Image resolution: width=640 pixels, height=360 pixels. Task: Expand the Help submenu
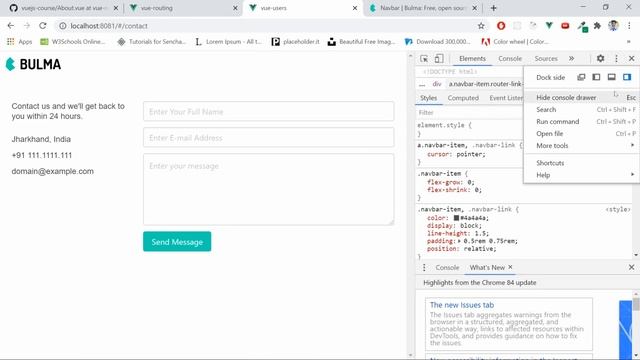point(581,175)
